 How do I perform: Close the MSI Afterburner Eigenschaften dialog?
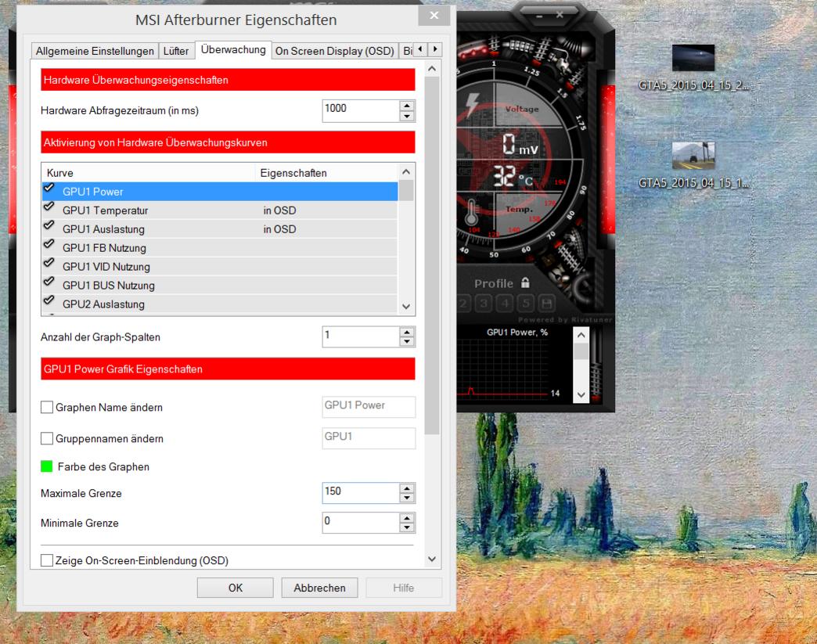point(434,16)
